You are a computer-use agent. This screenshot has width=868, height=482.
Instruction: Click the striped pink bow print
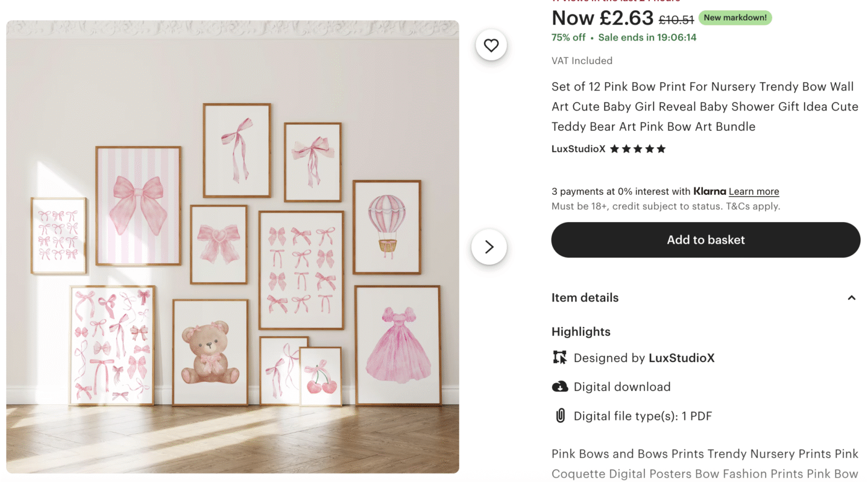point(138,205)
